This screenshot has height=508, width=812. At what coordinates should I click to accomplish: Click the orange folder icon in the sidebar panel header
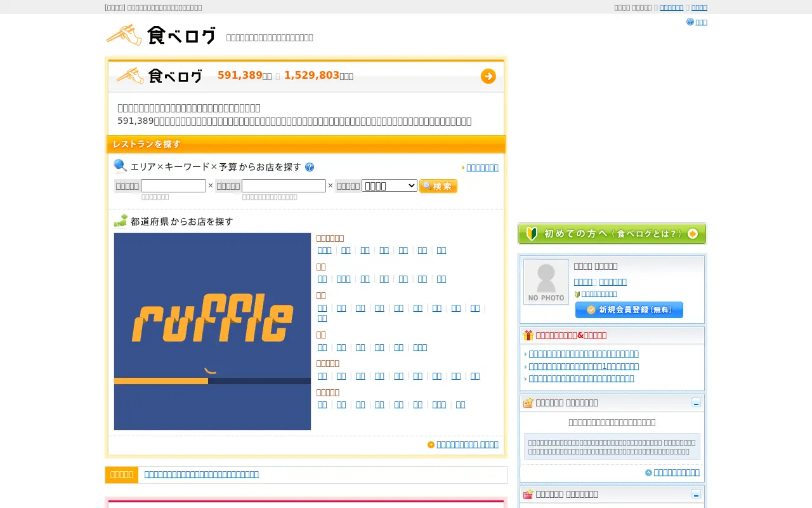528,403
